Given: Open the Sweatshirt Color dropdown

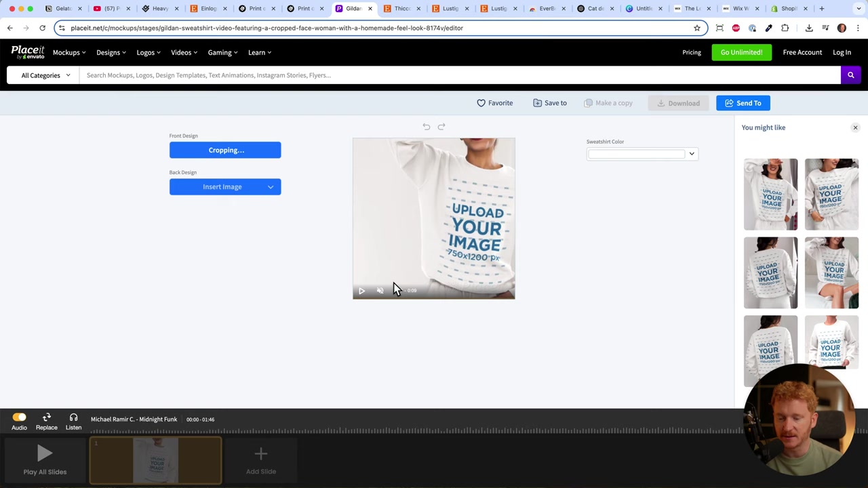Looking at the screenshot, I should pyautogui.click(x=642, y=154).
